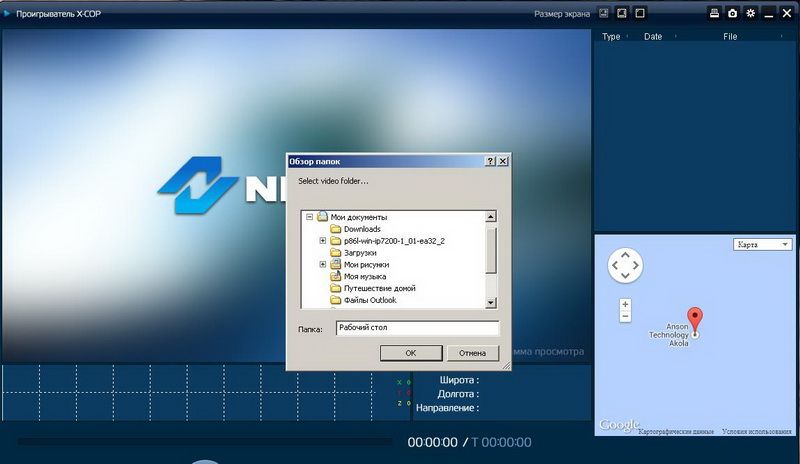Select the Downloads folder in tree
Screen dimensions: 800x464
(x=361, y=229)
